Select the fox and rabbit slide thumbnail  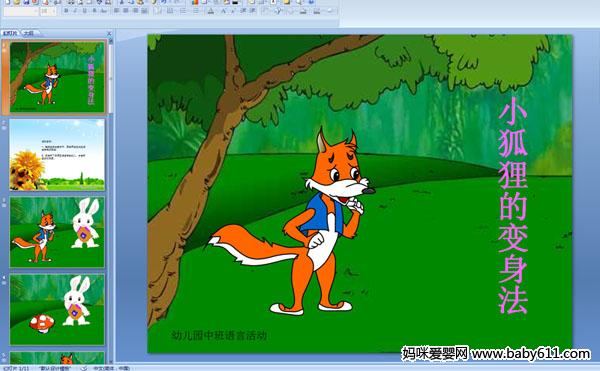[57, 232]
